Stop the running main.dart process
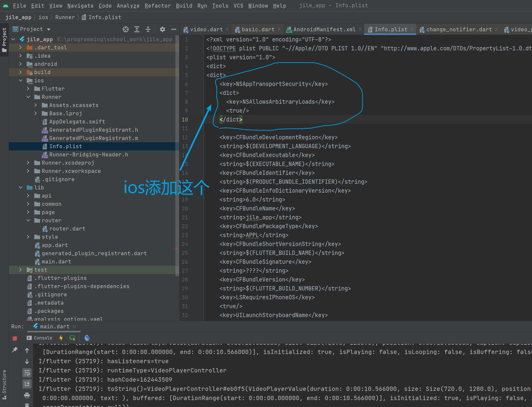The height and width of the screenshot is (407, 532). 15,338
